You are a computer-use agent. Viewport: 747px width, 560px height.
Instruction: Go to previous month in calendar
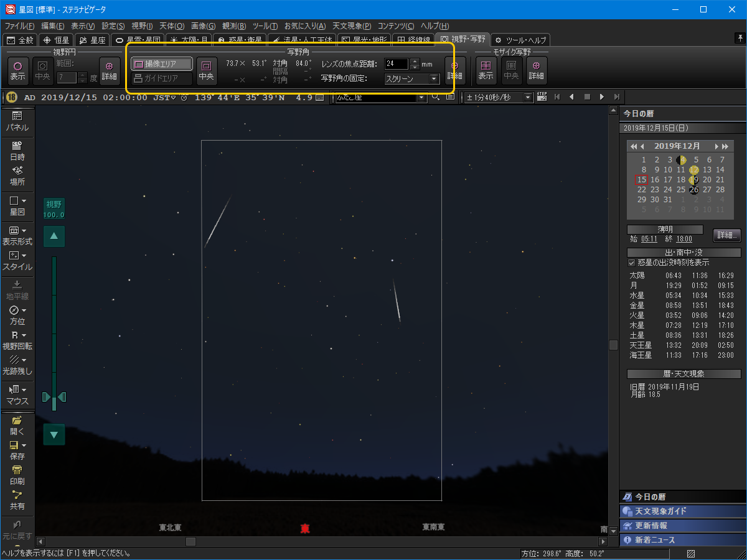[x=642, y=146]
